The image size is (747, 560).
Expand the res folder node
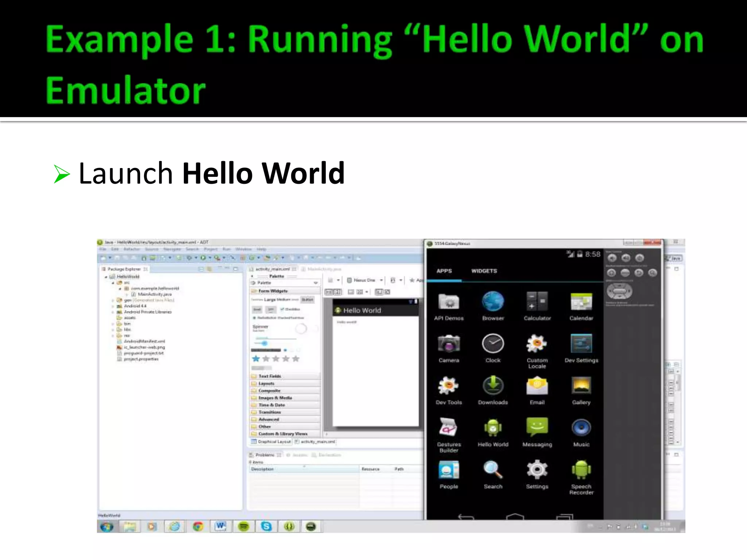click(113, 335)
